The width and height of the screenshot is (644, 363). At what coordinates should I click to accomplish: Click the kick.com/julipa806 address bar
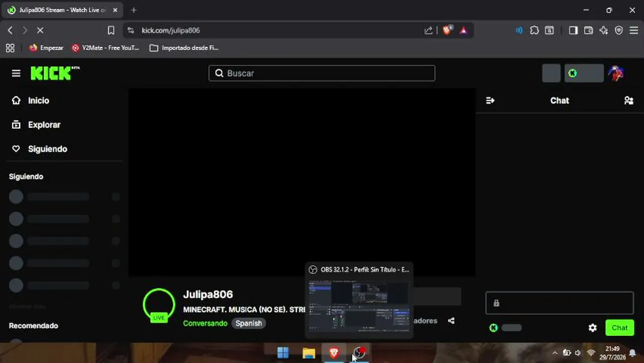170,30
